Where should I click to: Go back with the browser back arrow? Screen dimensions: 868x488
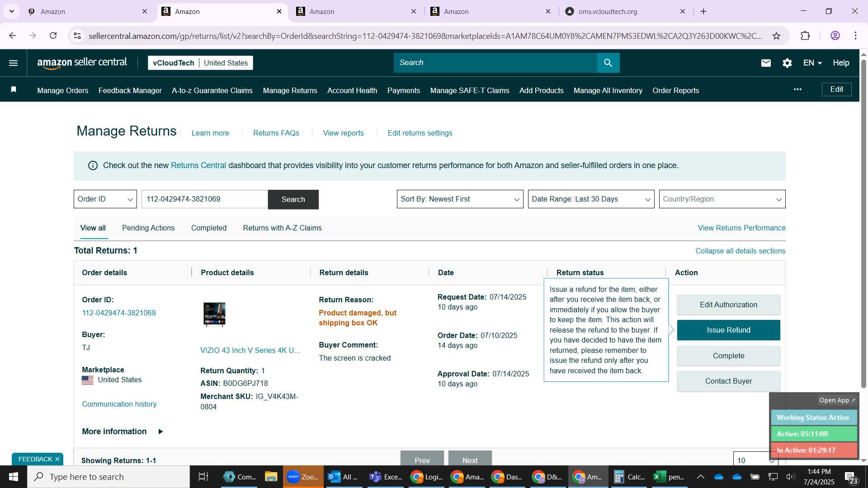pyautogui.click(x=13, y=36)
